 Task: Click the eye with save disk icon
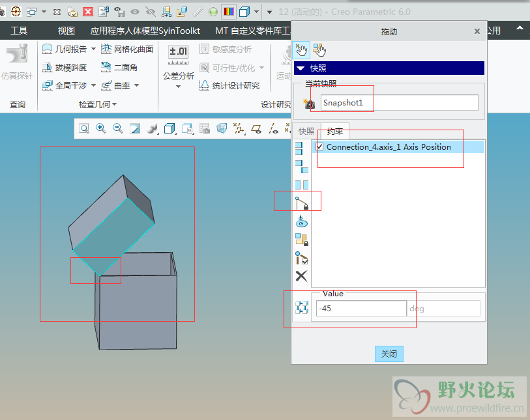(x=119, y=12)
